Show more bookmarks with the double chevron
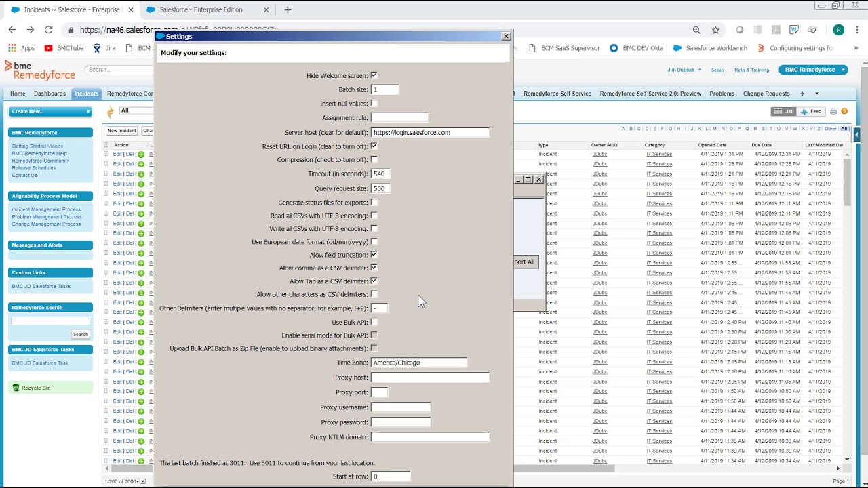This screenshot has height=488, width=868. coord(856,48)
